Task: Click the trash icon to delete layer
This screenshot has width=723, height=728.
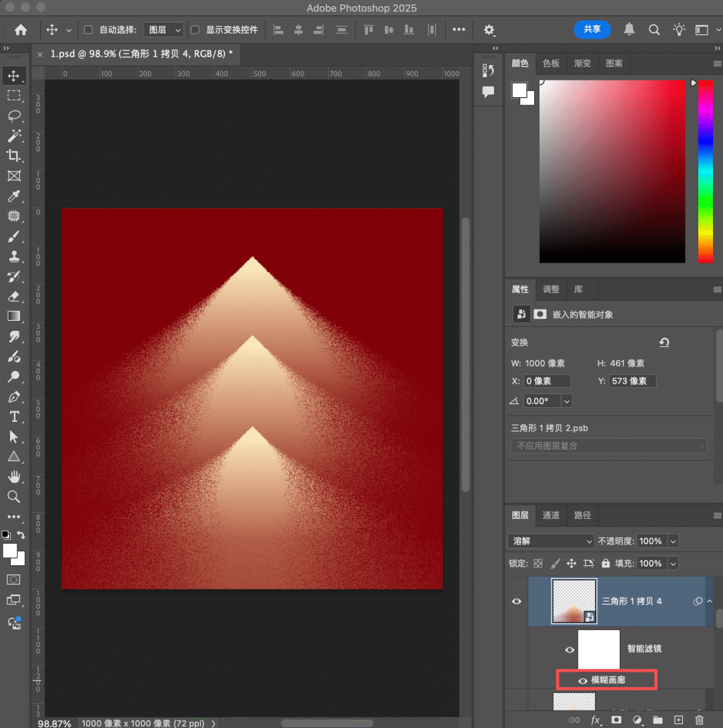Action: pos(700,720)
